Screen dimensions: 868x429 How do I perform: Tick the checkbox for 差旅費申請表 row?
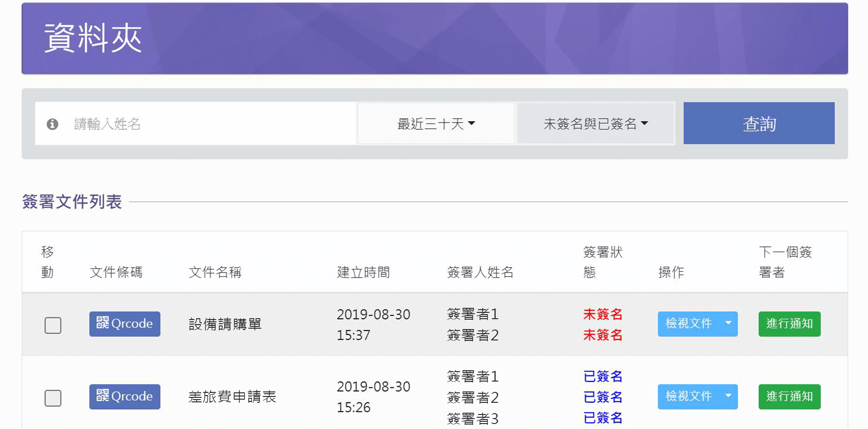coord(53,398)
